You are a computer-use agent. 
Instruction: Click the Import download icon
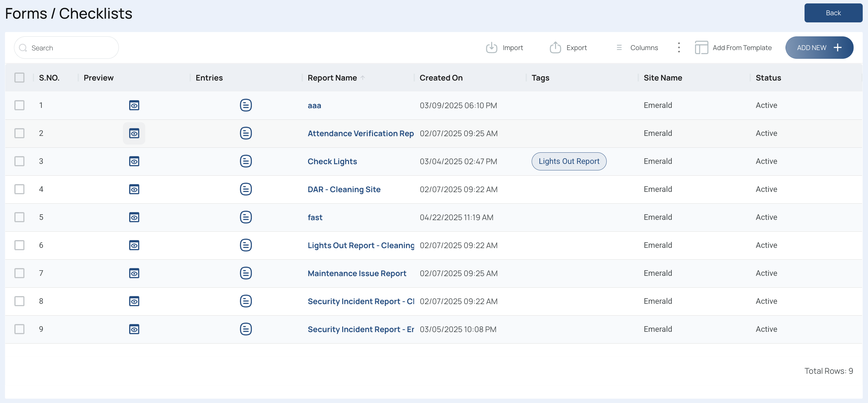coord(492,48)
